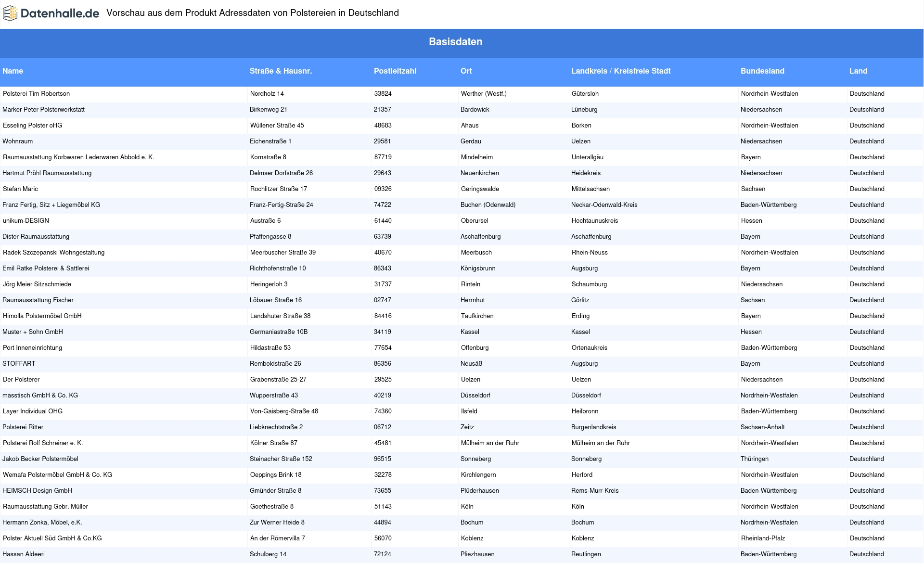Image resolution: width=924 pixels, height=563 pixels.
Task: Click postal code '09326'
Action: point(383,189)
